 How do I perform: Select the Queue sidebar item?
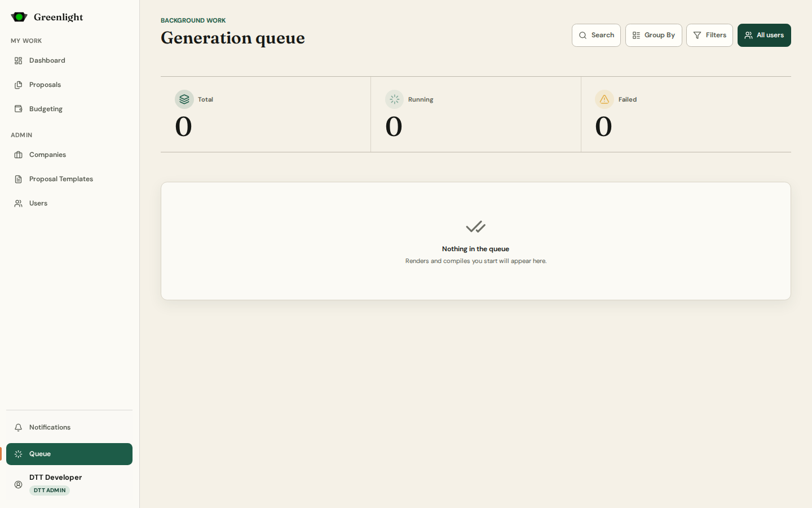pos(69,454)
